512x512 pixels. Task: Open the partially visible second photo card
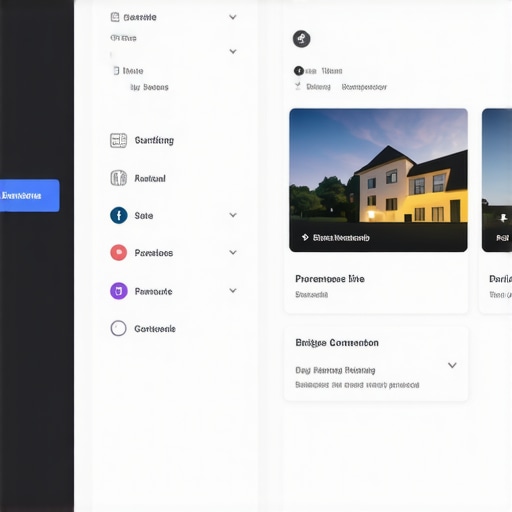[497, 180]
